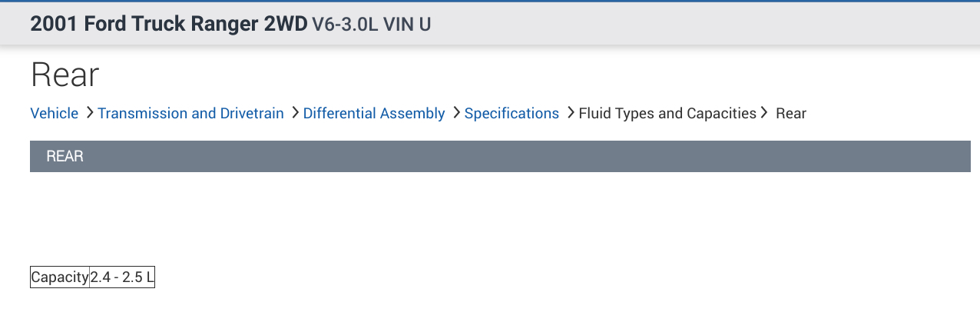This screenshot has height=322, width=980.
Task: Click chevron after Fluid Types and Capacities
Action: tap(764, 113)
